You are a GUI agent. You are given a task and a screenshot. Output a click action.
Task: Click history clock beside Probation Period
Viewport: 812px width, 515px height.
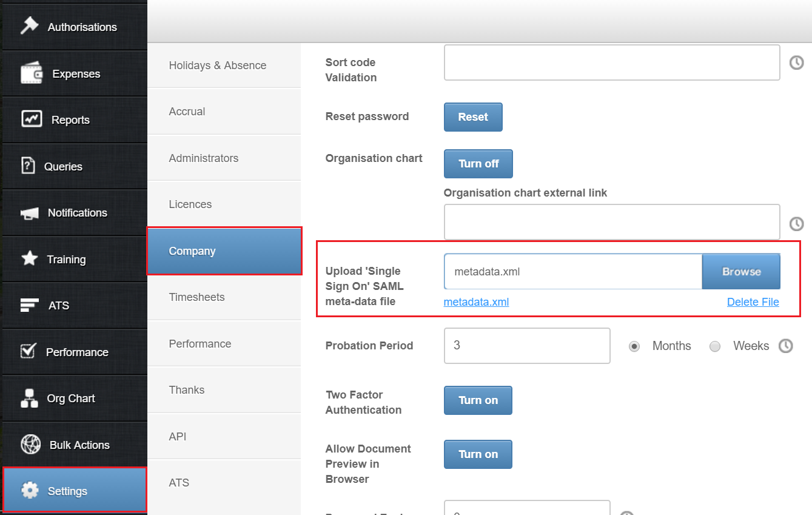click(x=786, y=346)
